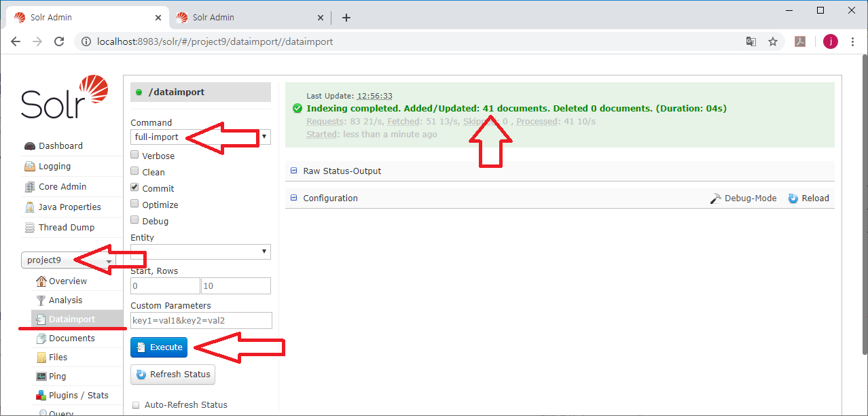The image size is (868, 416).
Task: Click the Documents icon in sidebar
Action: pos(41,338)
